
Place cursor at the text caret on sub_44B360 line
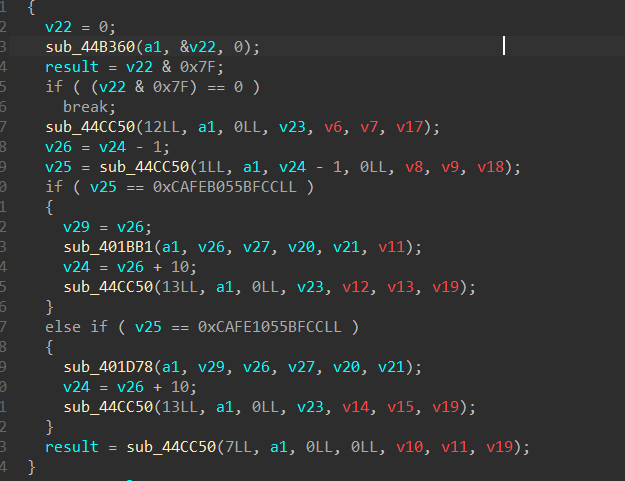pos(504,46)
